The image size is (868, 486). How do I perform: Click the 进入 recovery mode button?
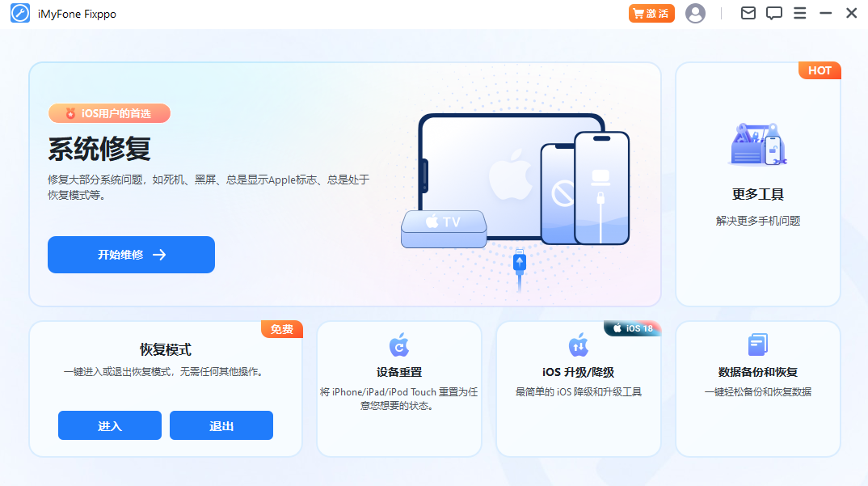point(110,425)
